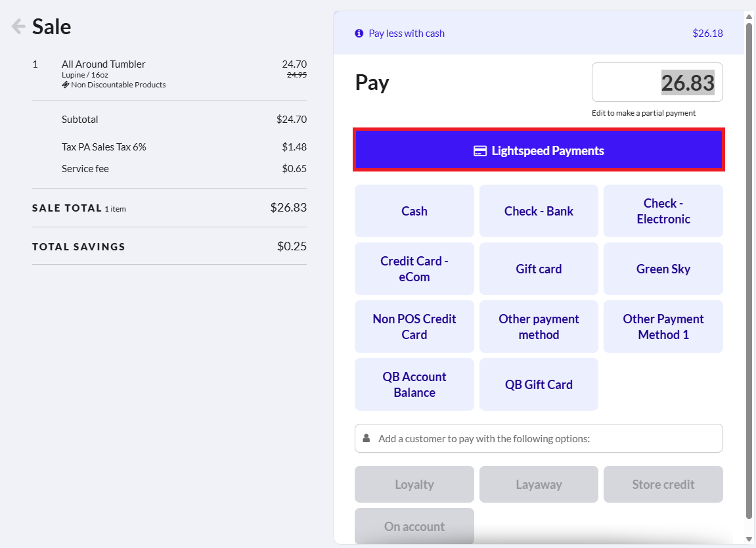756x548 pixels.
Task: Click the card icon on Lightspeed Payments
Action: [x=479, y=151]
